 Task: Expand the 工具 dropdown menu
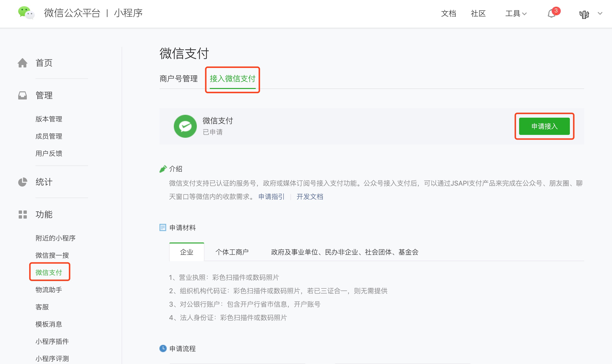(516, 13)
